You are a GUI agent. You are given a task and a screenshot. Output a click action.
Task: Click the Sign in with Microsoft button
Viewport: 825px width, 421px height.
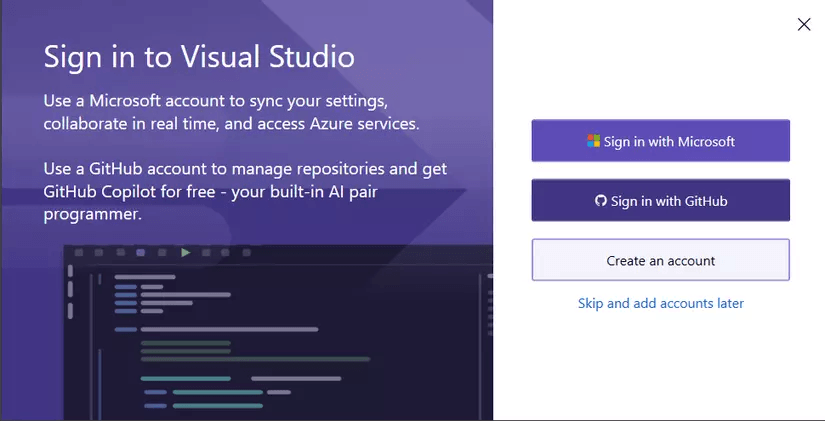pyautogui.click(x=660, y=141)
